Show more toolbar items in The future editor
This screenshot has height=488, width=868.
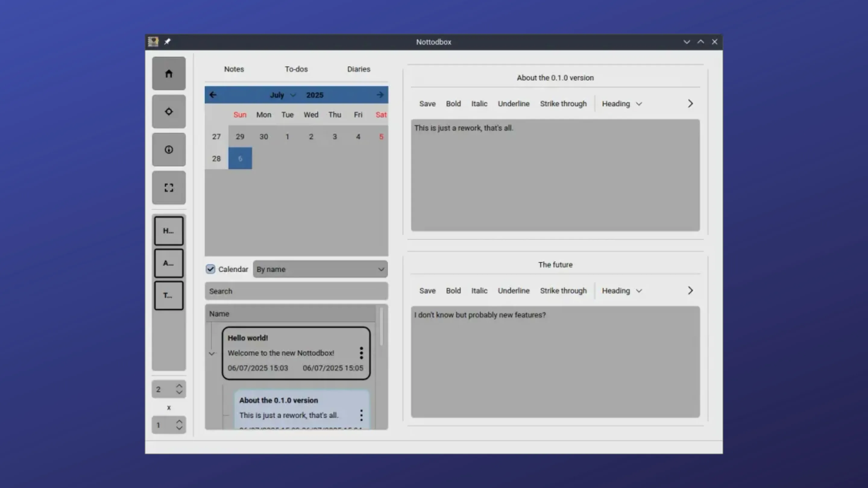690,291
